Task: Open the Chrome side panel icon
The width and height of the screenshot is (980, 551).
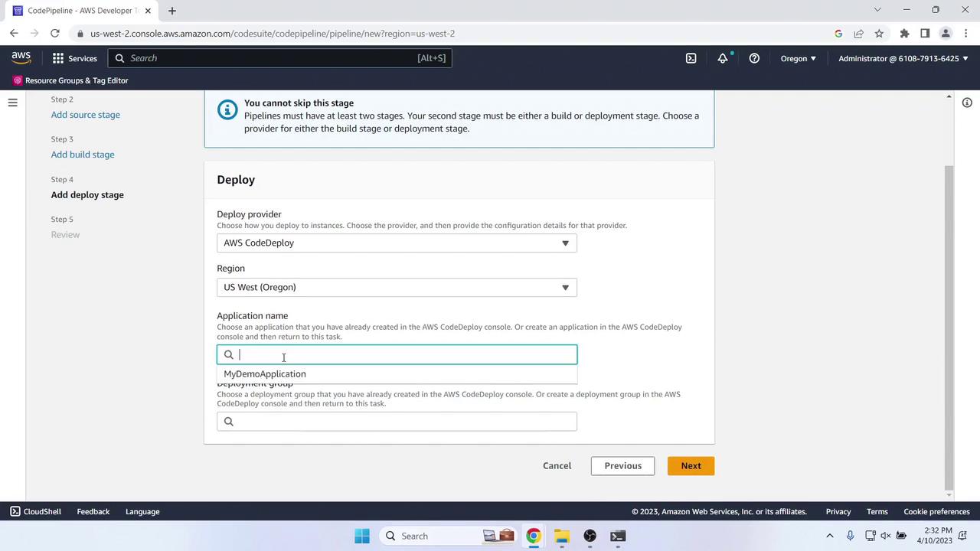Action: click(x=925, y=34)
